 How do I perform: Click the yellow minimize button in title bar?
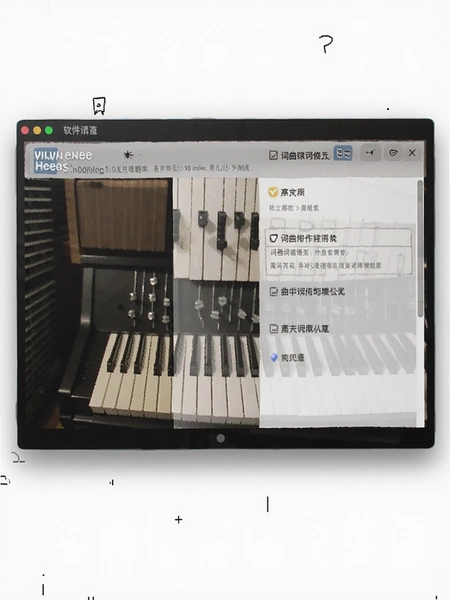tap(37, 130)
